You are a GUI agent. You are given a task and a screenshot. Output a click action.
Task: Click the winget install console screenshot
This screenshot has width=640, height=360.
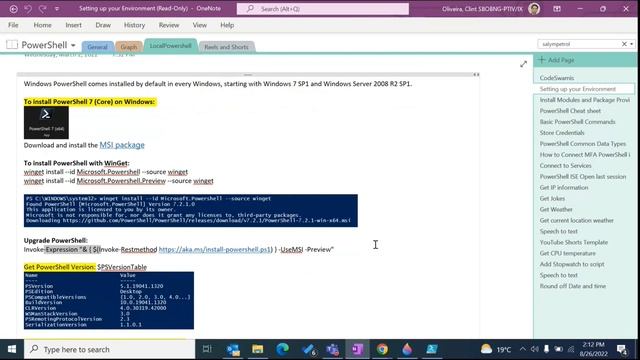point(191,211)
